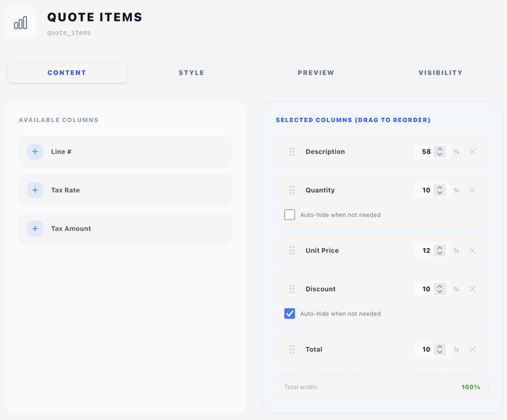Click the Tax Amount row label
Viewport: 507px width, 420px height.
pyautogui.click(x=71, y=228)
